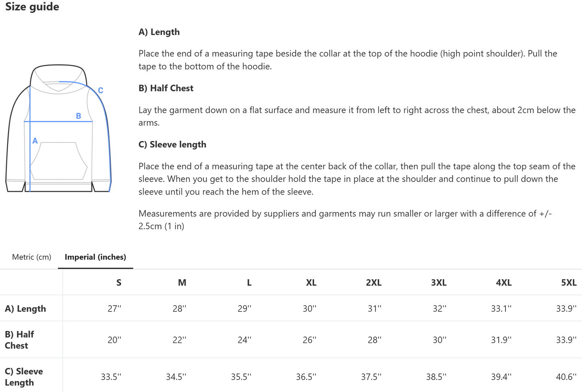Switch to the Metric (cm) tab
The width and height of the screenshot is (582, 392).
31,257
